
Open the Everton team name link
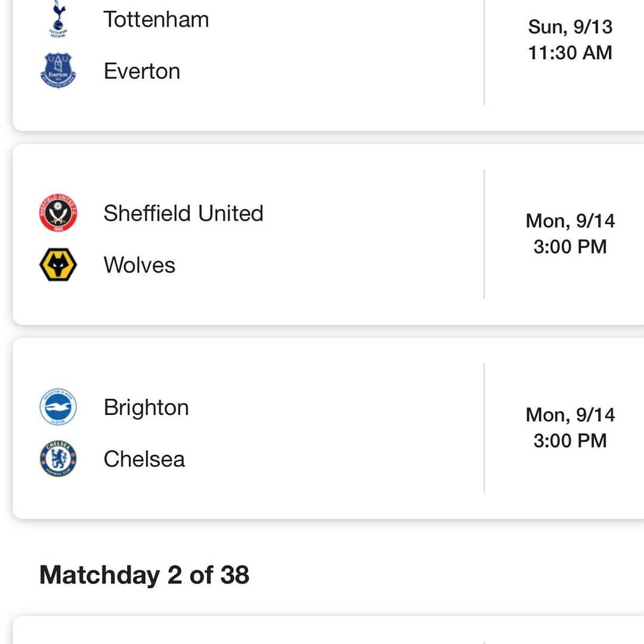[142, 71]
